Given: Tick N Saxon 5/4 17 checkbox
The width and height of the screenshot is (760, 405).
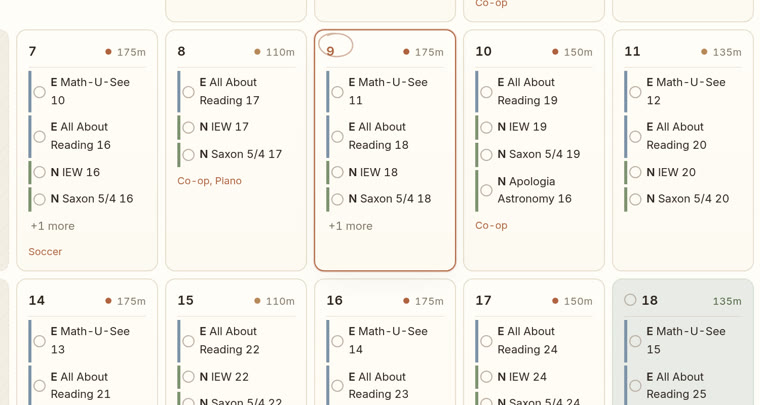Looking at the screenshot, I should [189, 155].
